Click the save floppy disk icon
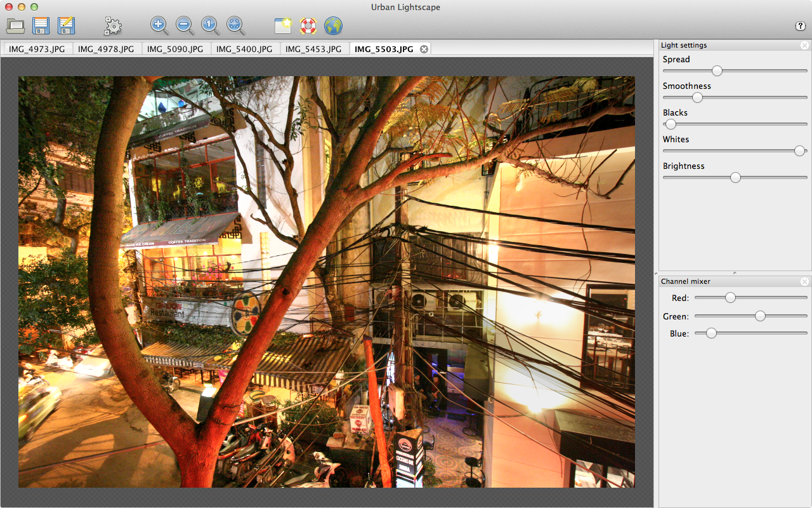The height and width of the screenshot is (508, 812). tap(41, 26)
